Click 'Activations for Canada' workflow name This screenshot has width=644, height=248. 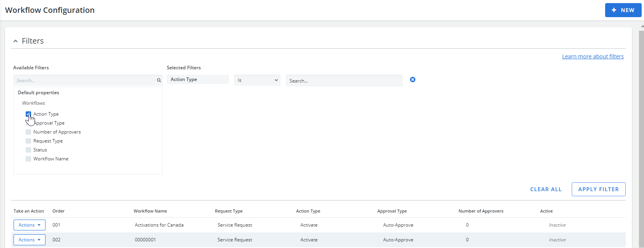(159, 225)
